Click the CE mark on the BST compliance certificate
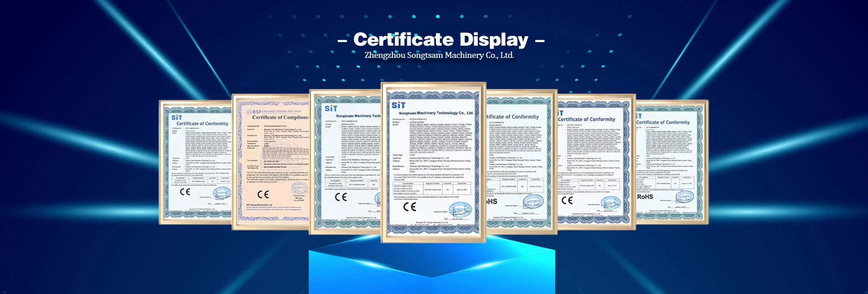The width and height of the screenshot is (868, 294). point(263,194)
